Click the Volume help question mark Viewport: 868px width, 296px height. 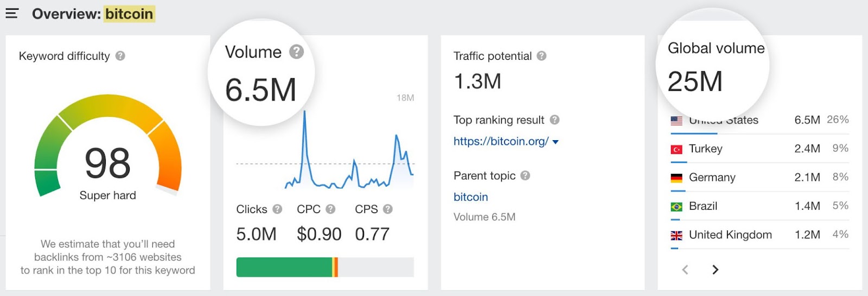pyautogui.click(x=296, y=52)
